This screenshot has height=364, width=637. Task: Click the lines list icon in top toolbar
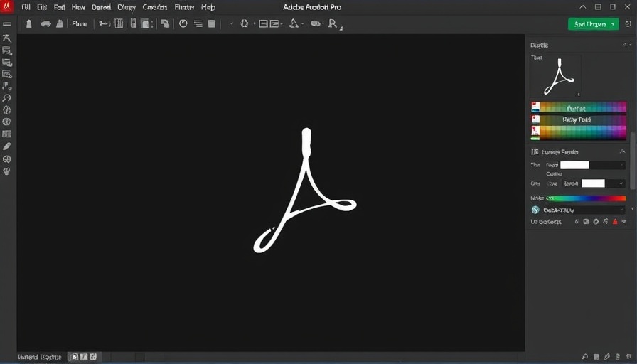click(198, 23)
